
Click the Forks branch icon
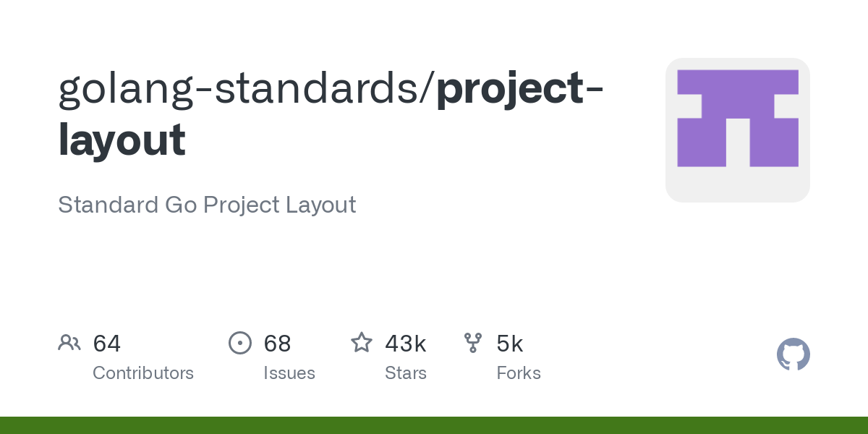(473, 343)
